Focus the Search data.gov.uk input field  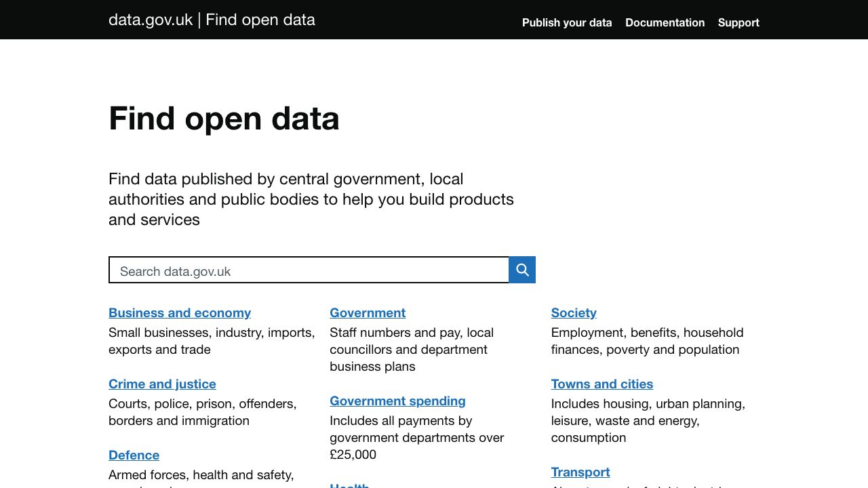click(x=309, y=270)
